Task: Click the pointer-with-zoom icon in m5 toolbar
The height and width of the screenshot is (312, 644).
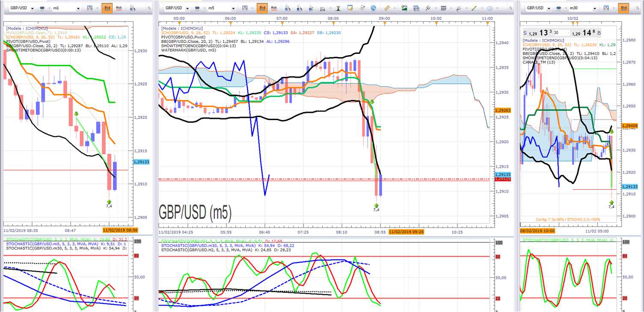Action: click(311, 8)
